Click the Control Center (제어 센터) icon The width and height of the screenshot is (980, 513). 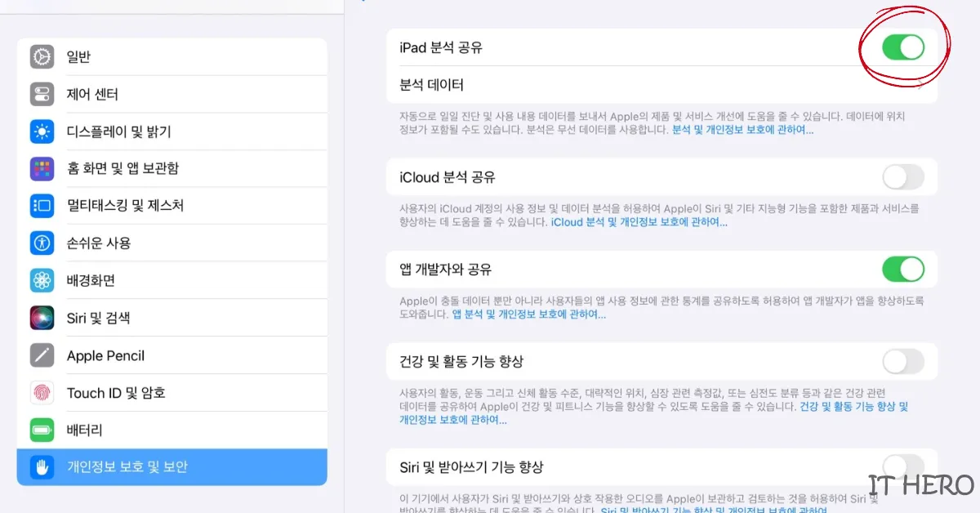pyautogui.click(x=42, y=94)
